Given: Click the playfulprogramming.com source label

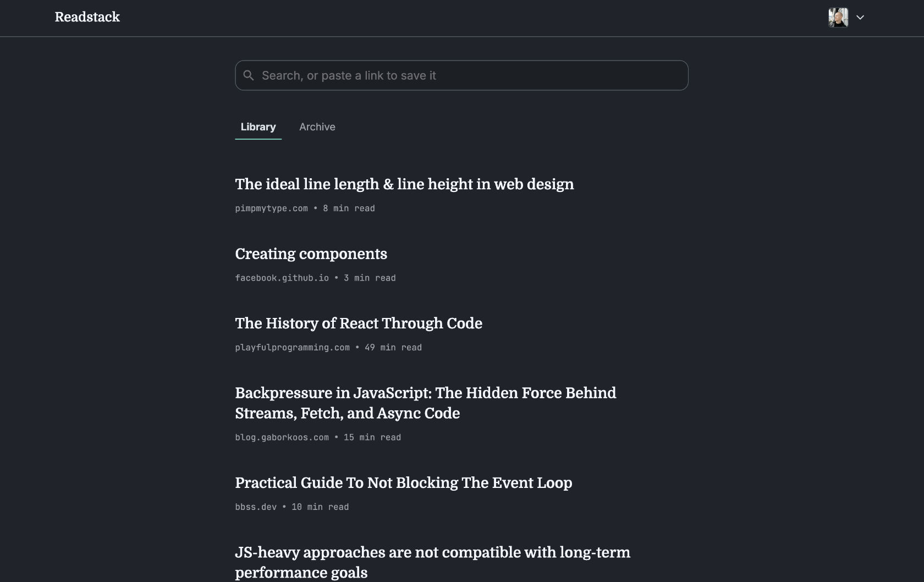Looking at the screenshot, I should click(x=293, y=348).
